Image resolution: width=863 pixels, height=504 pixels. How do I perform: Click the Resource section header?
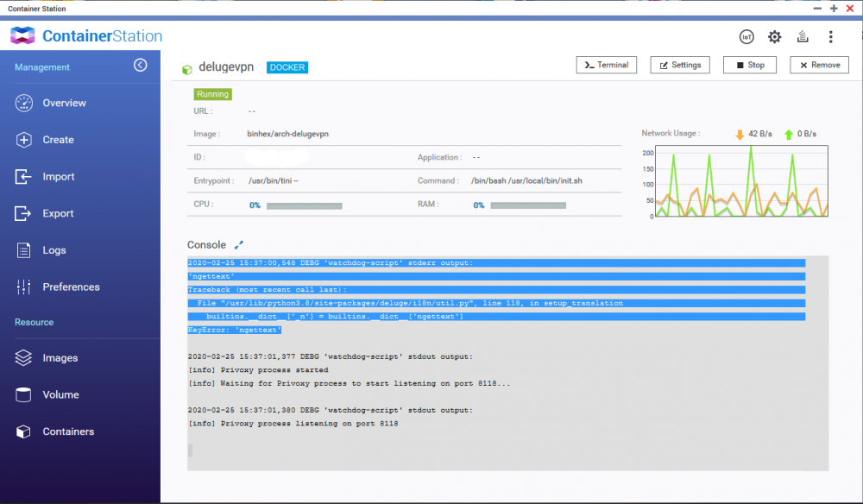pyautogui.click(x=35, y=323)
